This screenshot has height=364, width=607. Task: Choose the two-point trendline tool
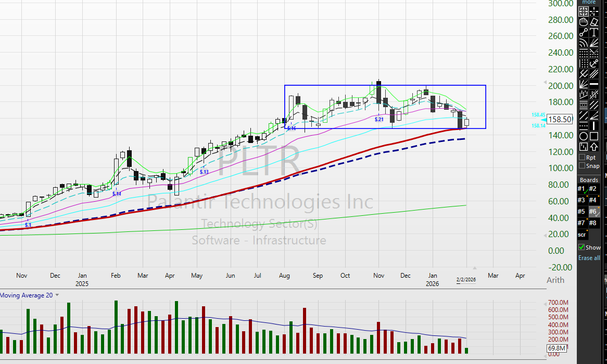pyautogui.click(x=584, y=32)
